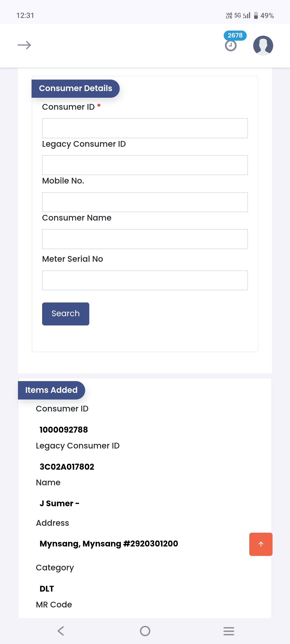Select the Mobile No. input field
The image size is (290, 644).
click(145, 202)
